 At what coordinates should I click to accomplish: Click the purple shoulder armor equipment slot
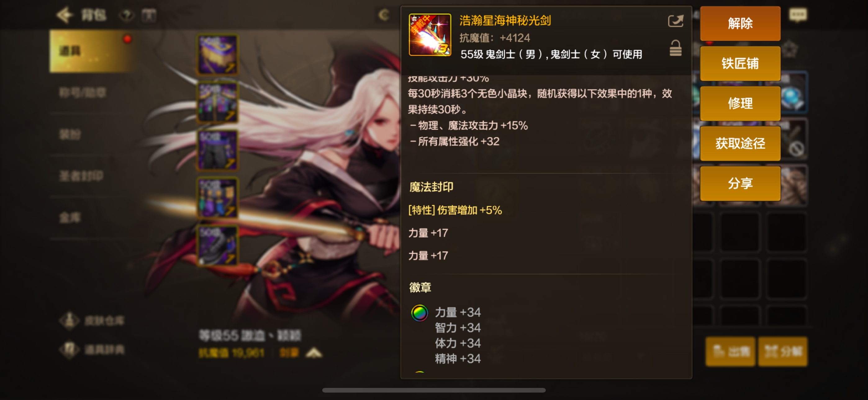click(x=217, y=55)
